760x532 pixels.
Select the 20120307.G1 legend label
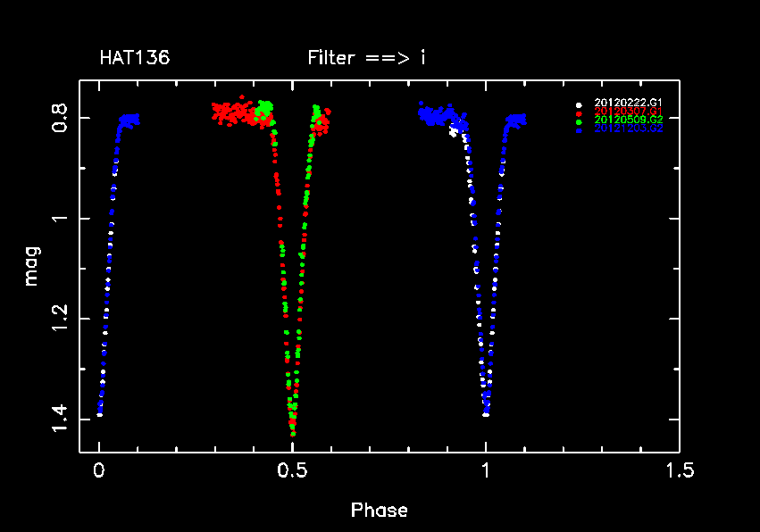tap(629, 112)
